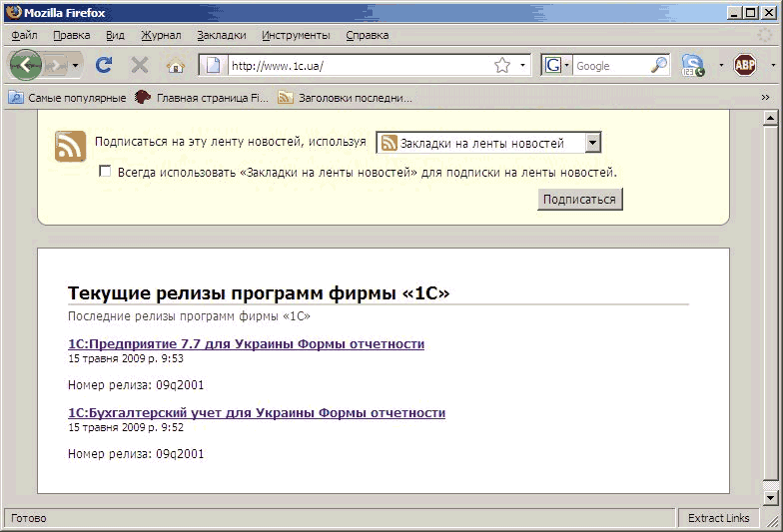This screenshot has height=532, width=783.
Task: Click the date 15 травня 2009 р. 9:53
Action: 126,358
